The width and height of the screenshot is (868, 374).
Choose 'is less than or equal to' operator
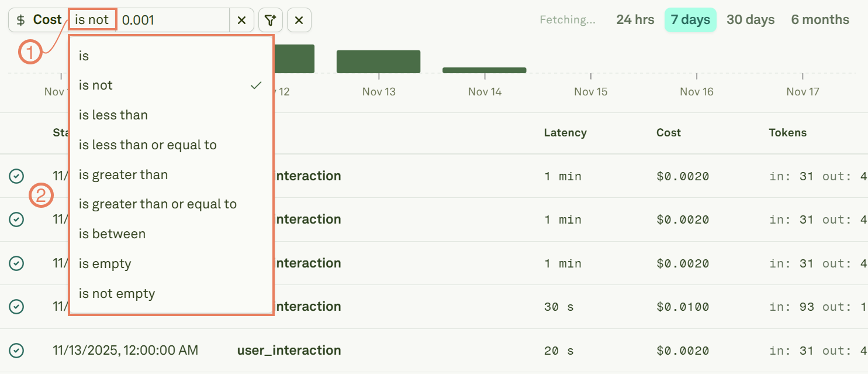coord(148,145)
